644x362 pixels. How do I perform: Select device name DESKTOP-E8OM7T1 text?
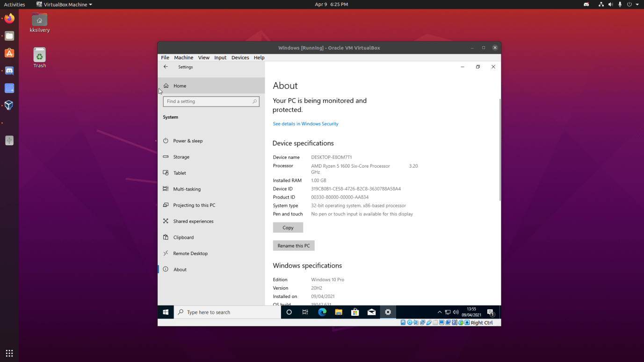332,157
